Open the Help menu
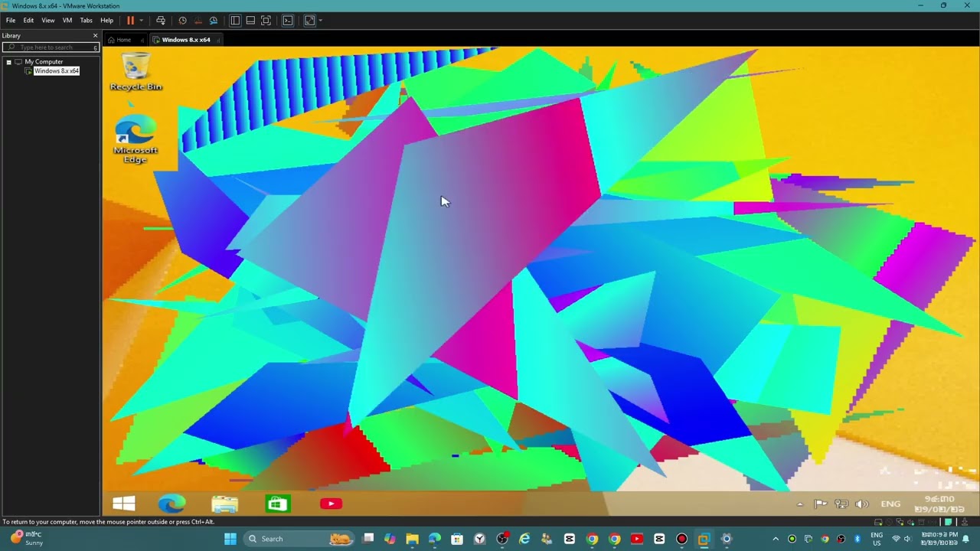This screenshot has height=551, width=980. coord(106,21)
